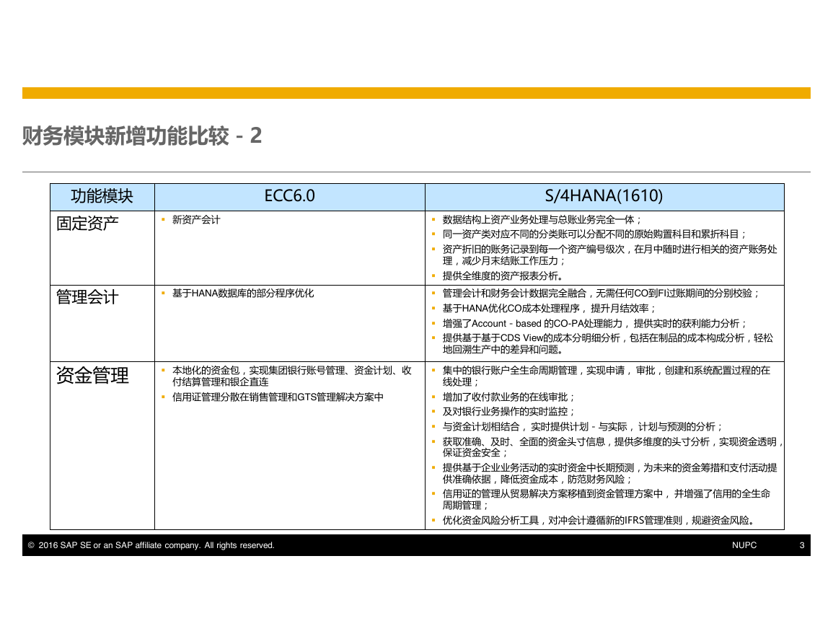Click the NUPC footer label
This screenshot has width=833, height=644.
pyautogui.click(x=744, y=545)
